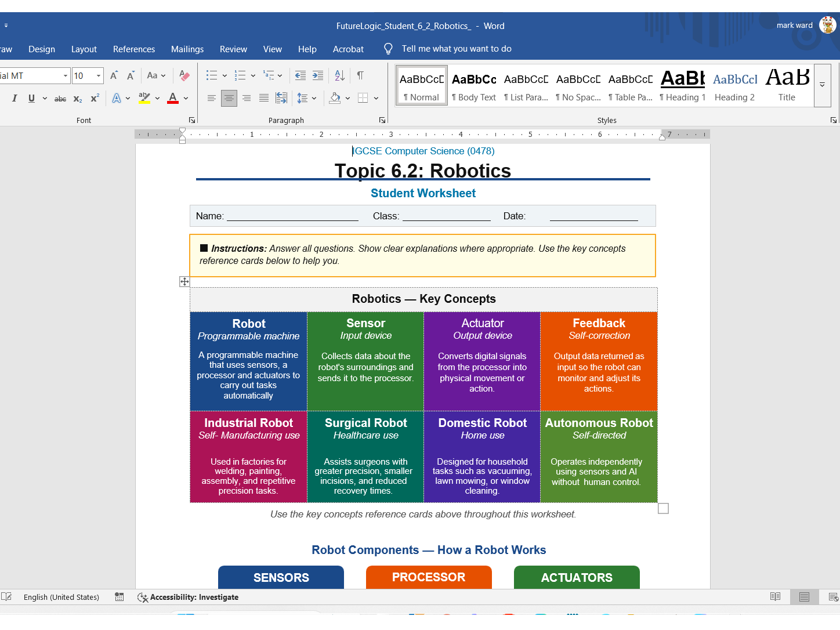This screenshot has width=840, height=630.
Task: Toggle Subscript formatting
Action: [x=78, y=99]
